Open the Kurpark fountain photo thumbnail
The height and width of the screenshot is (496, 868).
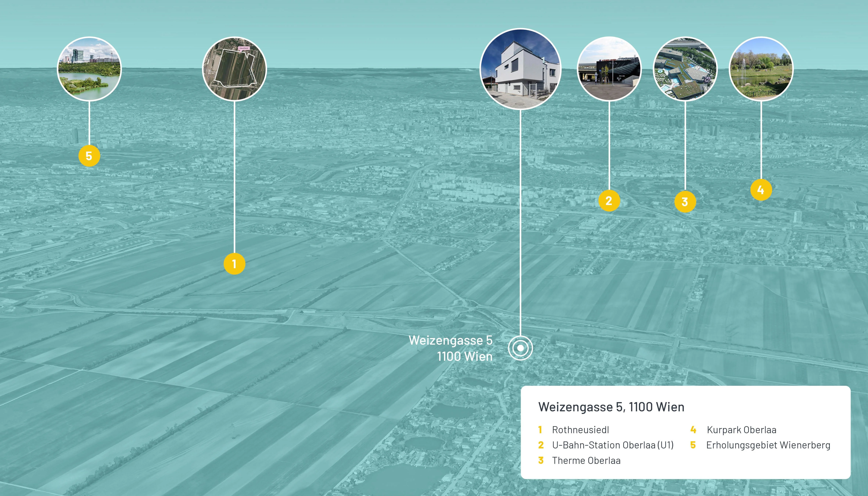point(761,69)
